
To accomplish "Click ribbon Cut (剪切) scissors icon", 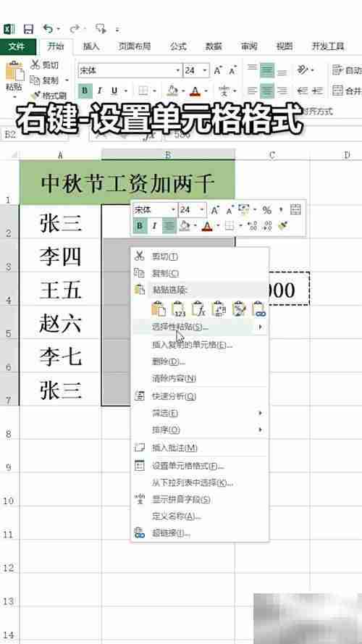I will (35, 64).
